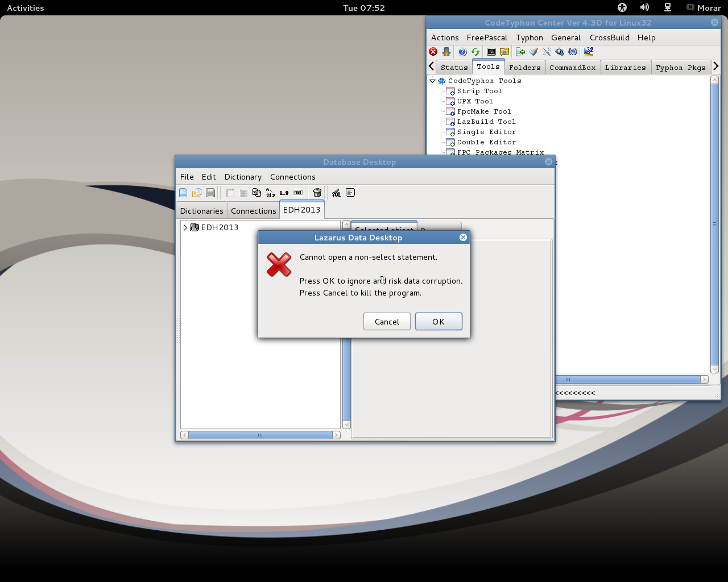Open the Dictionary menu
728x582 pixels.
[243, 177]
